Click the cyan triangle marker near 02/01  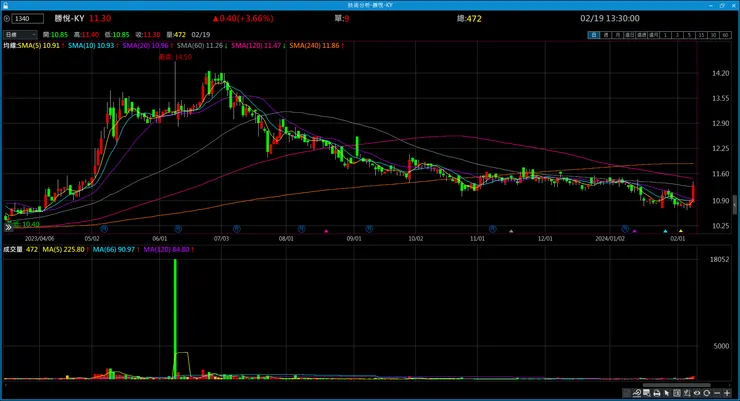(x=665, y=231)
